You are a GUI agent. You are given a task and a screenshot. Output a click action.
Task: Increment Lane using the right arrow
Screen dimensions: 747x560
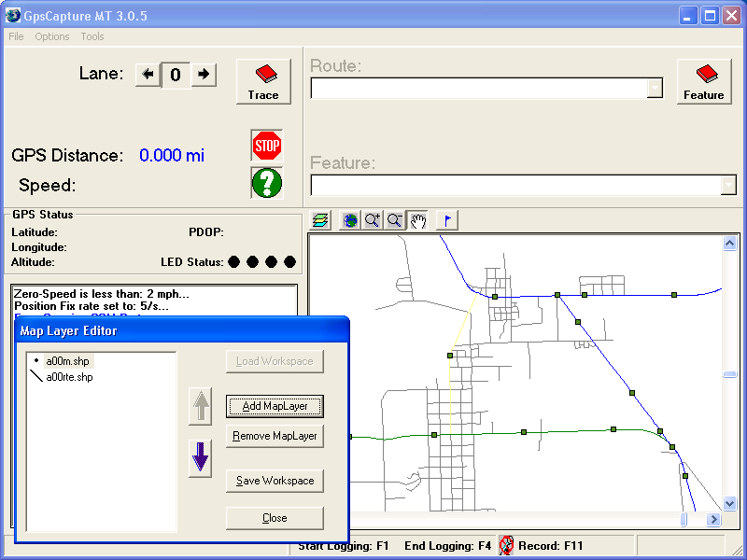click(203, 75)
